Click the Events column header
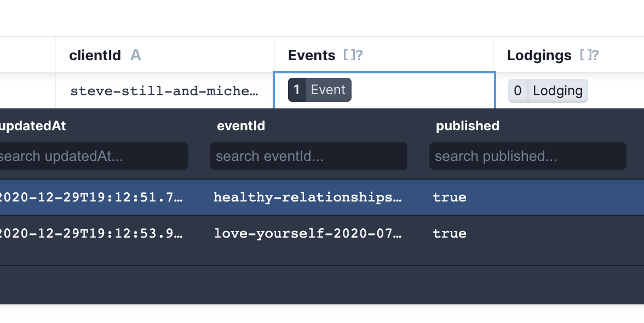644x323 pixels. click(x=383, y=55)
